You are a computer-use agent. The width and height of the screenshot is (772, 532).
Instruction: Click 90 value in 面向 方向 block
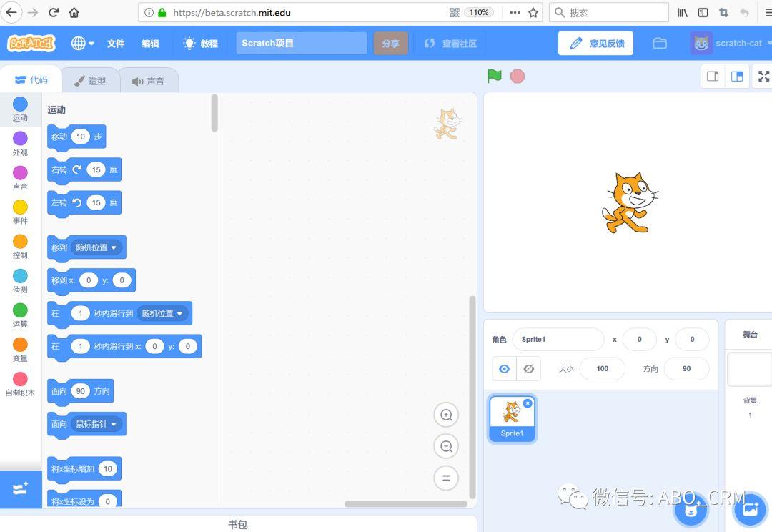(80, 391)
